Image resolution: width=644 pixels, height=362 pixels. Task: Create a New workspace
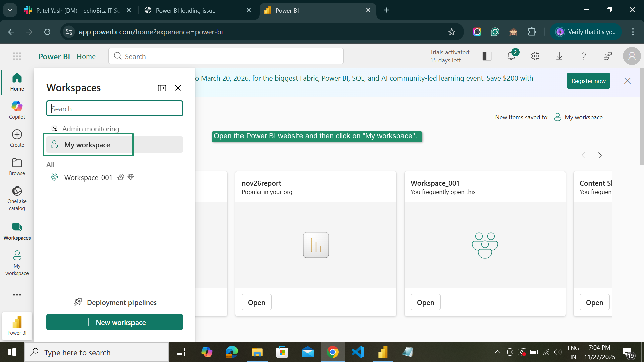pos(114,322)
